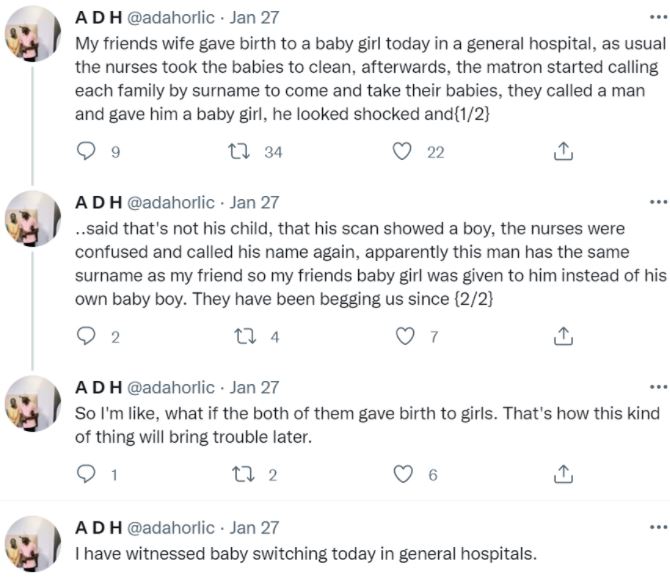Reply to the first tweet ending {1/2}
This screenshot has height=578, width=670.
88,151
